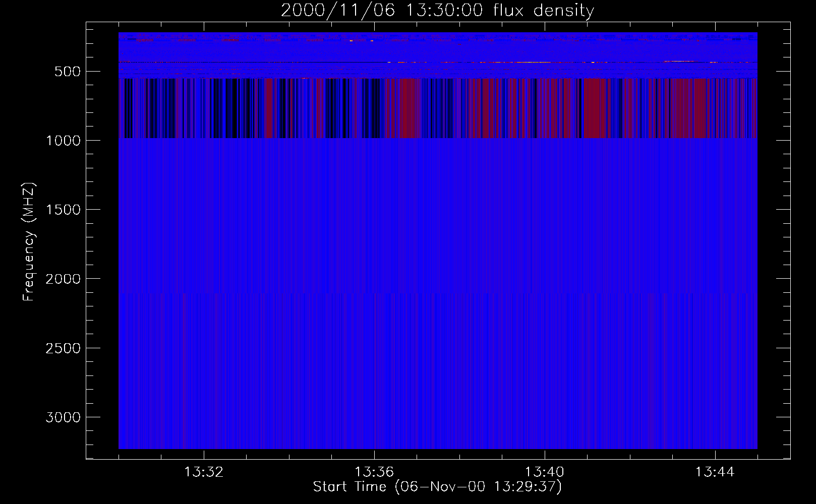Click the 3000 frequency tick label
816x504 pixels.
[x=63, y=417]
